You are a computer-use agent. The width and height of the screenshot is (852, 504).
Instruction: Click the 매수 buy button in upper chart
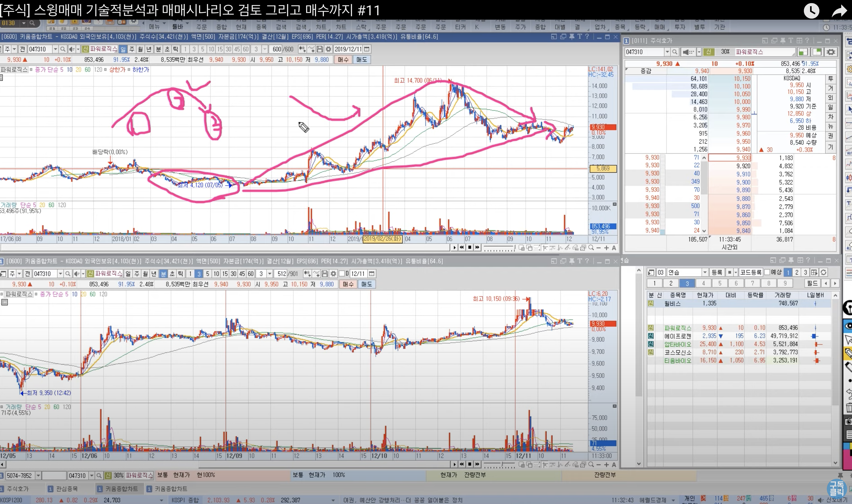[343, 60]
